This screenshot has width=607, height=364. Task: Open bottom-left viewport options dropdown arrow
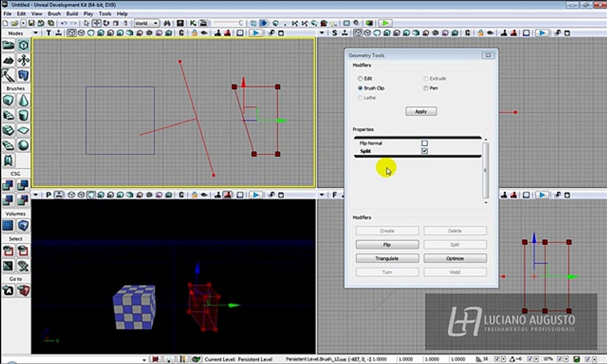[35, 195]
